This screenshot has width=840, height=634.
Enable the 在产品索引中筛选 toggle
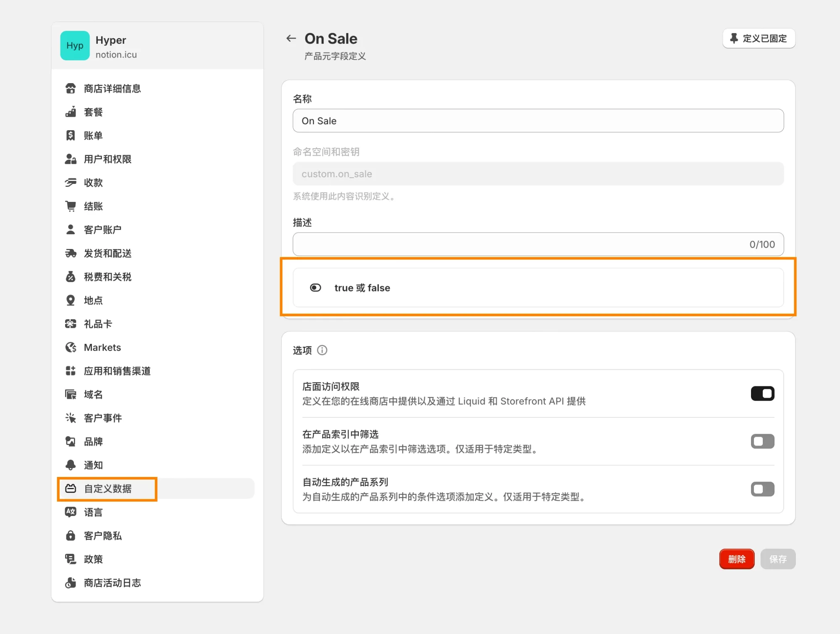coord(762,441)
